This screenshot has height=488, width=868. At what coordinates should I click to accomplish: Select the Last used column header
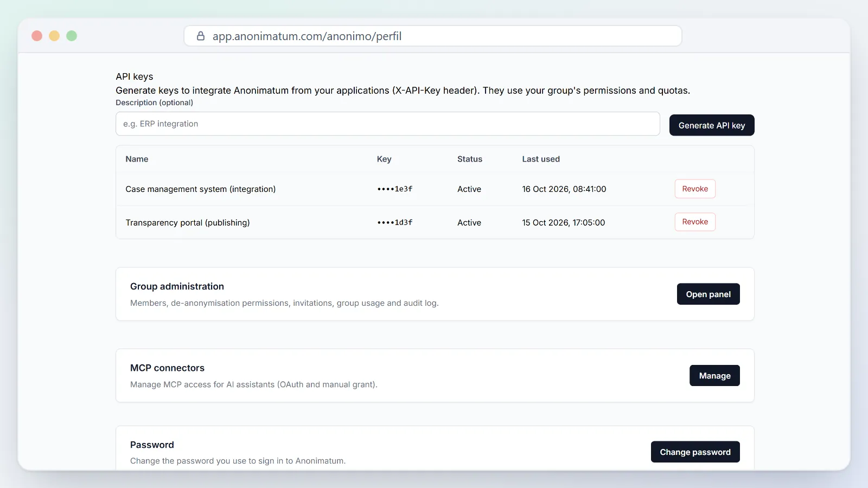tap(541, 159)
